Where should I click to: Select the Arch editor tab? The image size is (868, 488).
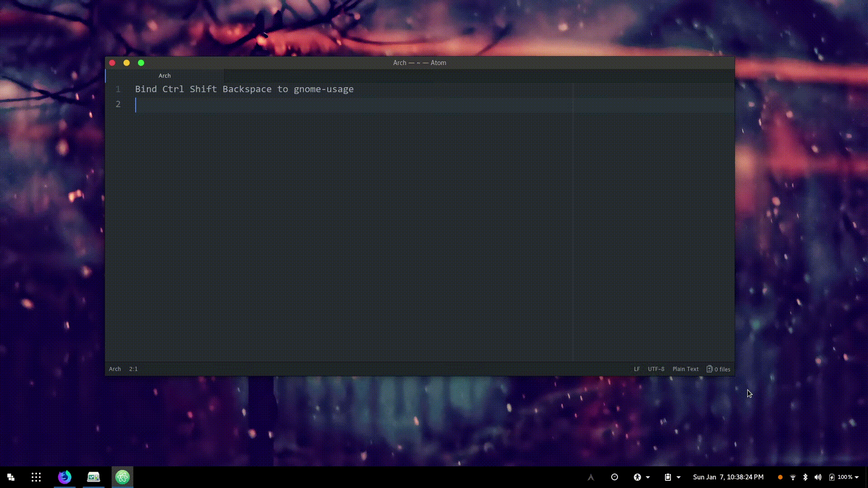tap(165, 76)
